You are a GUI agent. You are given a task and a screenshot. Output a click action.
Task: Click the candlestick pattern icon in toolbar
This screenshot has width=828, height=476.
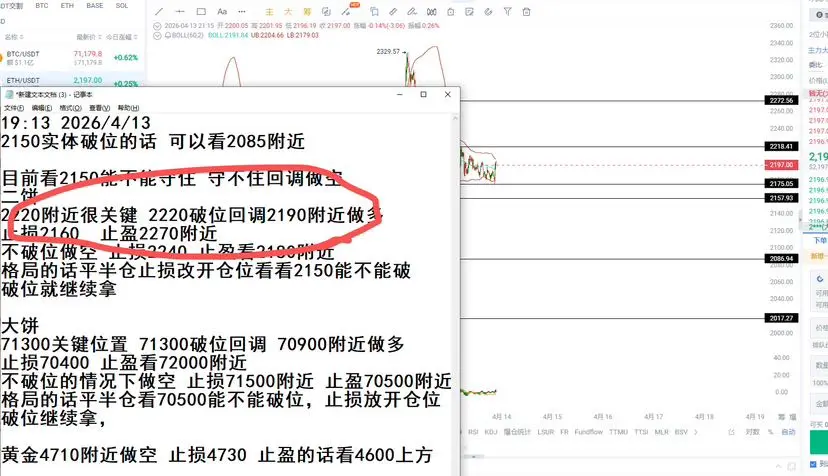point(431,12)
